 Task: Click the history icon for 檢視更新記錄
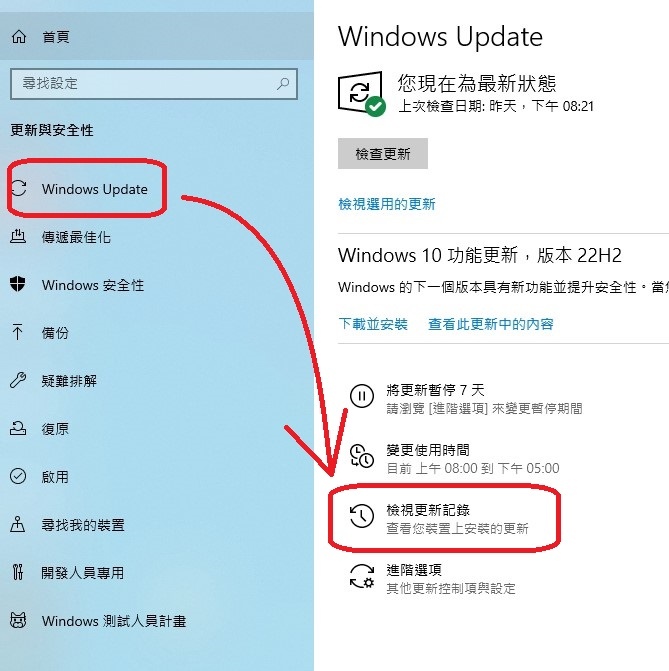coord(362,516)
